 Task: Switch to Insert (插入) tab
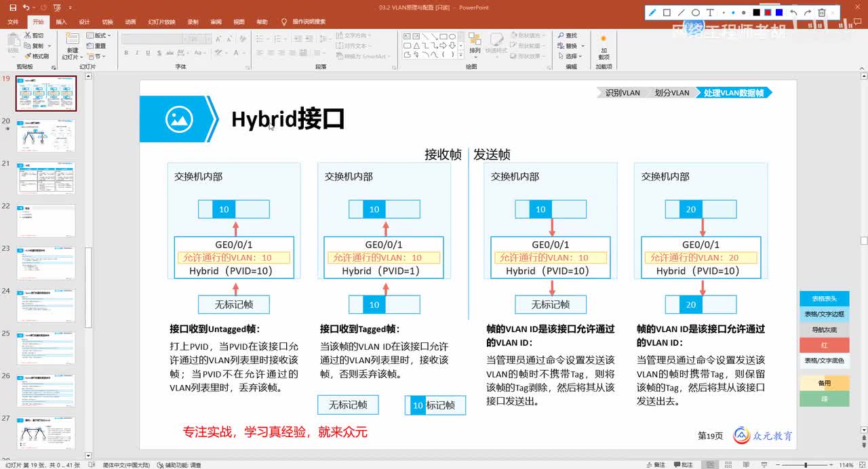pyautogui.click(x=61, y=22)
